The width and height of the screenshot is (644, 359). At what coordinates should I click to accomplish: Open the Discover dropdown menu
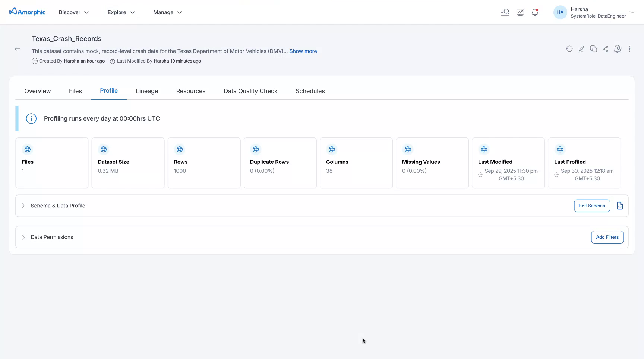(x=74, y=12)
